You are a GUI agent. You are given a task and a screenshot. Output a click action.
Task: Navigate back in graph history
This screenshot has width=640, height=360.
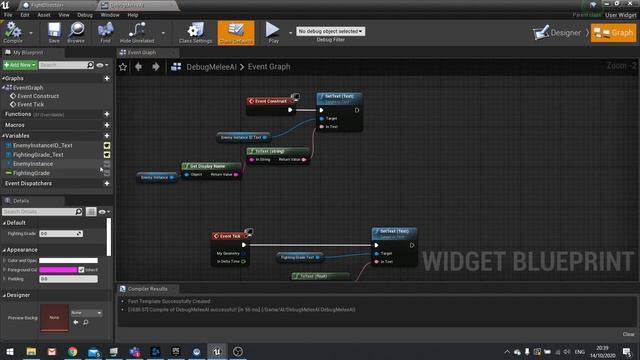click(138, 67)
